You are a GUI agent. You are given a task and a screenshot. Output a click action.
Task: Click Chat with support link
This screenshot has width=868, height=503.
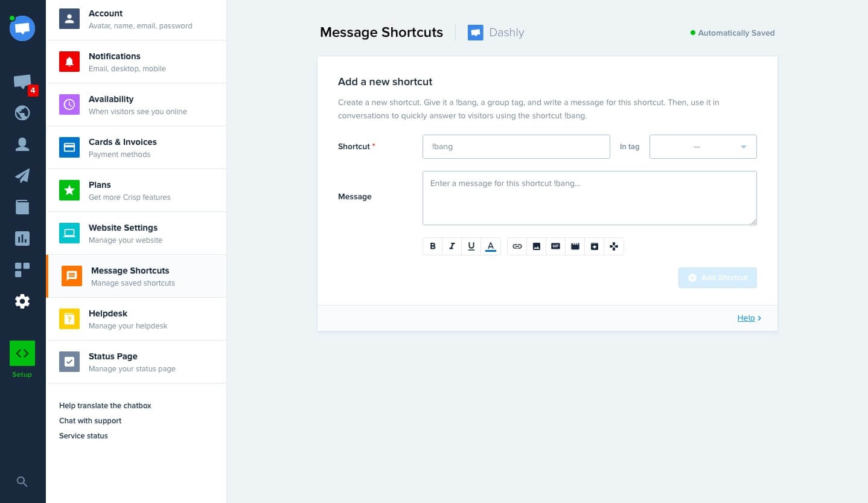pyautogui.click(x=90, y=421)
